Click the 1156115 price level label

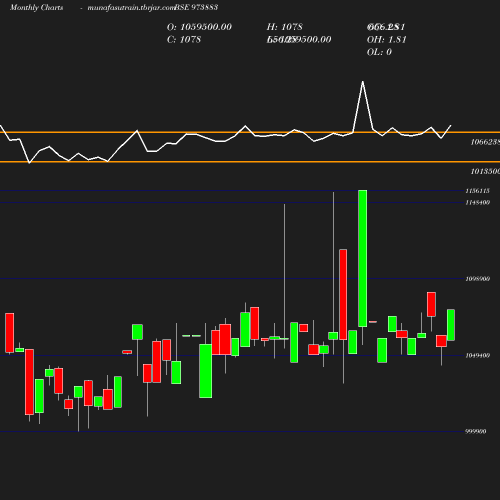(x=478, y=191)
